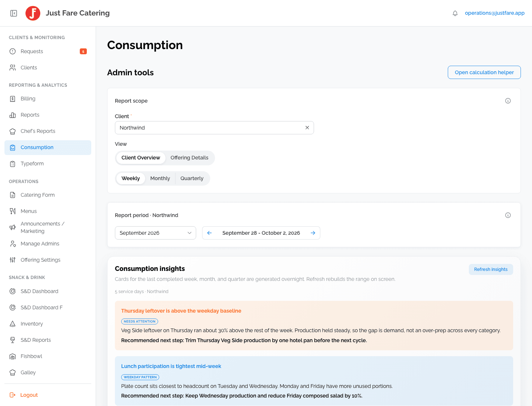Click the Menus utensils icon
The height and width of the screenshot is (406, 532).
click(x=13, y=211)
